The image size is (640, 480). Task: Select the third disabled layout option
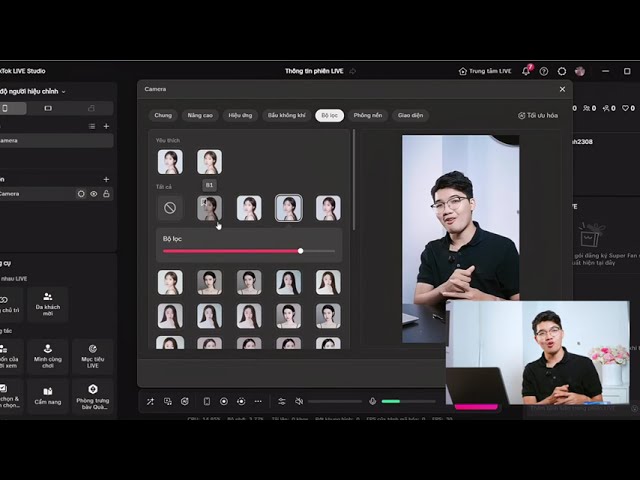click(x=91, y=108)
